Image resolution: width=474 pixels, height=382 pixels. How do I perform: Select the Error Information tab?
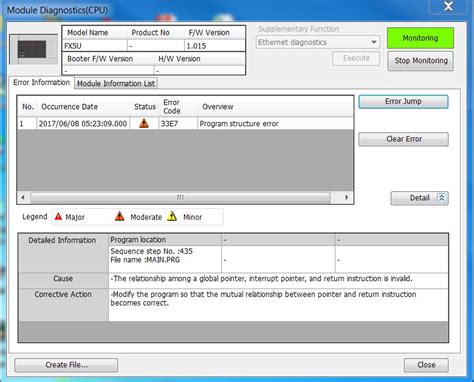coord(41,82)
